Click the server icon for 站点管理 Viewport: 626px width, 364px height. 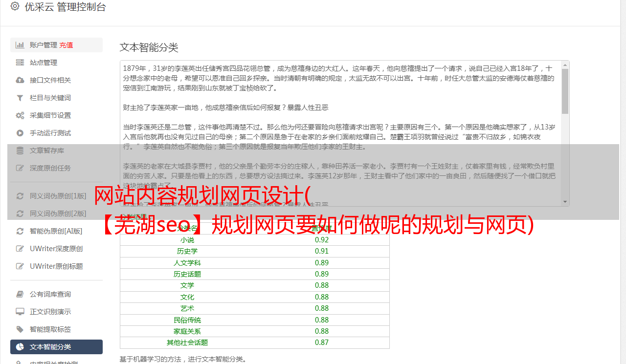coord(20,63)
